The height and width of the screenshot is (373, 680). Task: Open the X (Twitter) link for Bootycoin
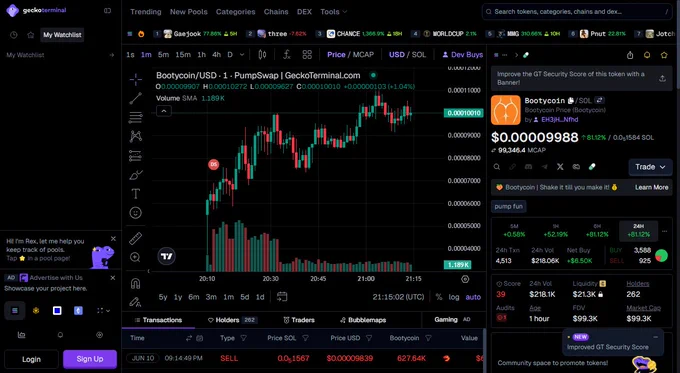point(560,167)
